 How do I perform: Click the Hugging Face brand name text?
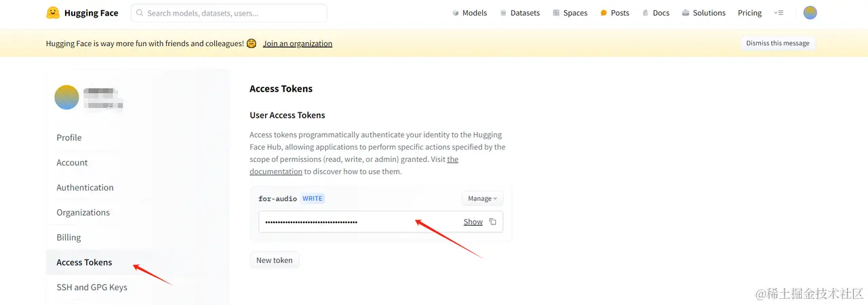point(91,13)
